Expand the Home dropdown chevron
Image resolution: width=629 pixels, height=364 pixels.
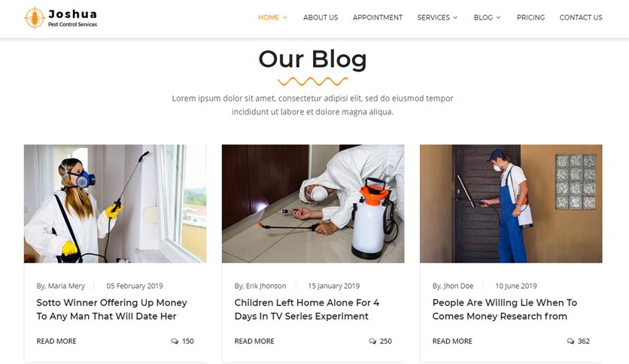(285, 17)
